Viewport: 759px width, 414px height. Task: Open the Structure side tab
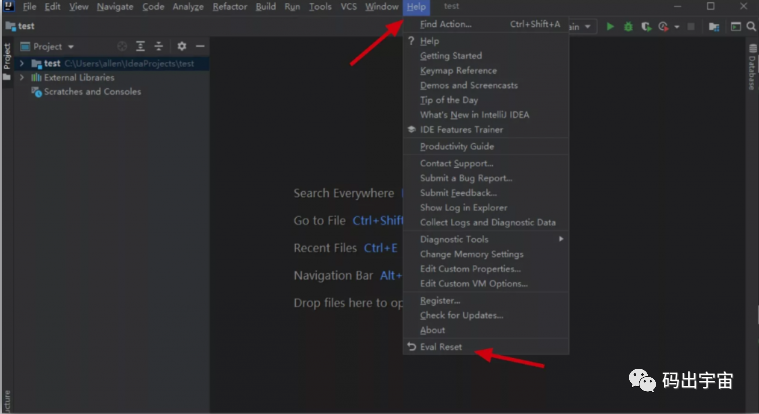tap(7, 401)
